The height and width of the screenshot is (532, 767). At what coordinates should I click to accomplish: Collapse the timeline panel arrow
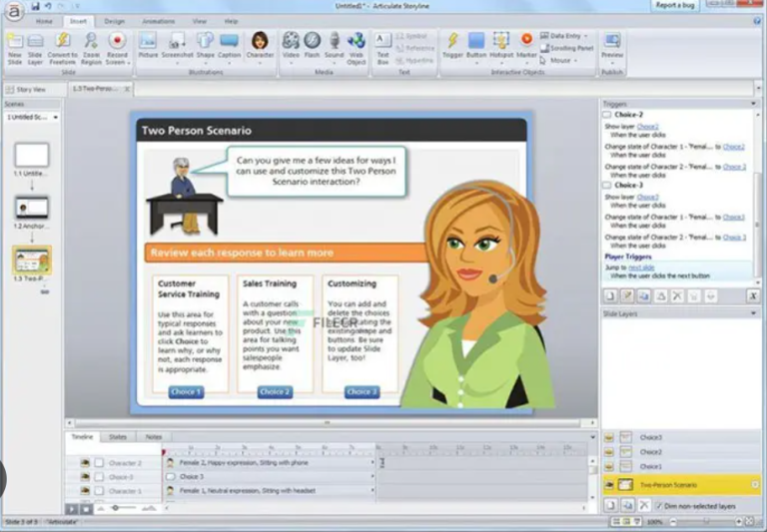(x=593, y=437)
